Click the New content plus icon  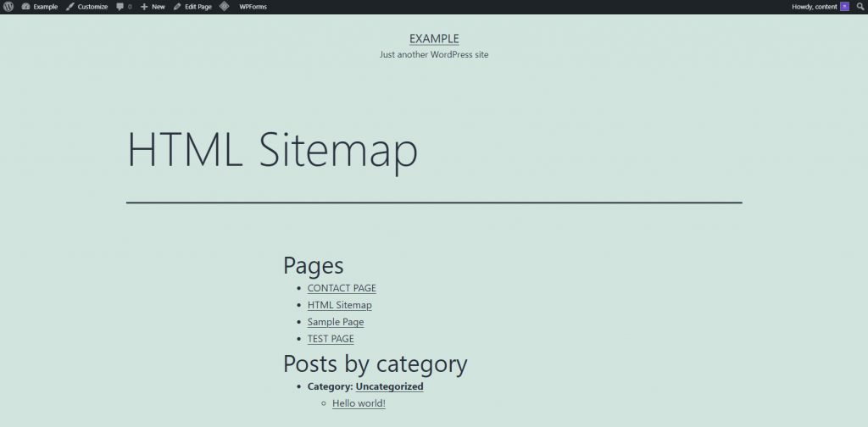tap(144, 7)
